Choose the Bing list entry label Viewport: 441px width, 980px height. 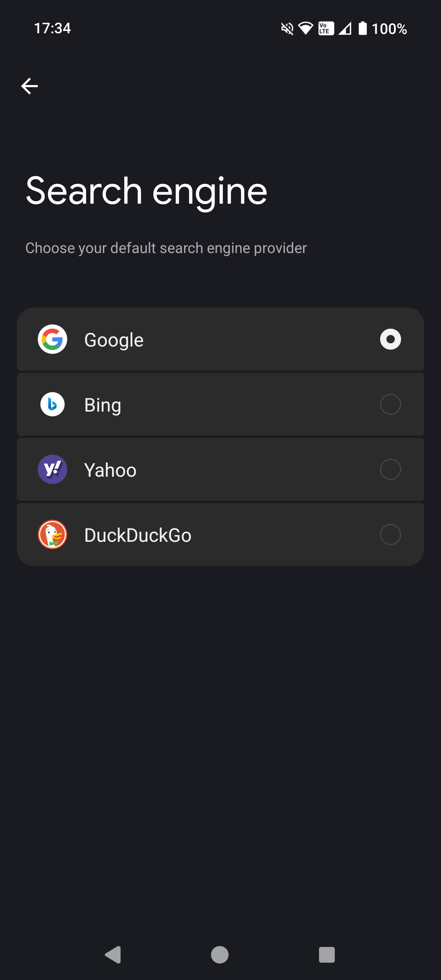(103, 405)
